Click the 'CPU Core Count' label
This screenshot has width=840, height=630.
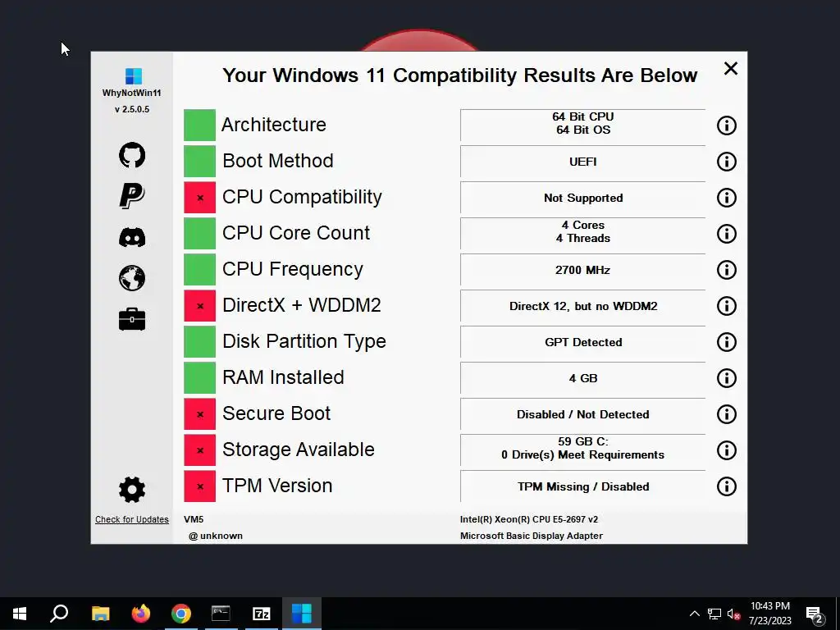pyautogui.click(x=296, y=233)
